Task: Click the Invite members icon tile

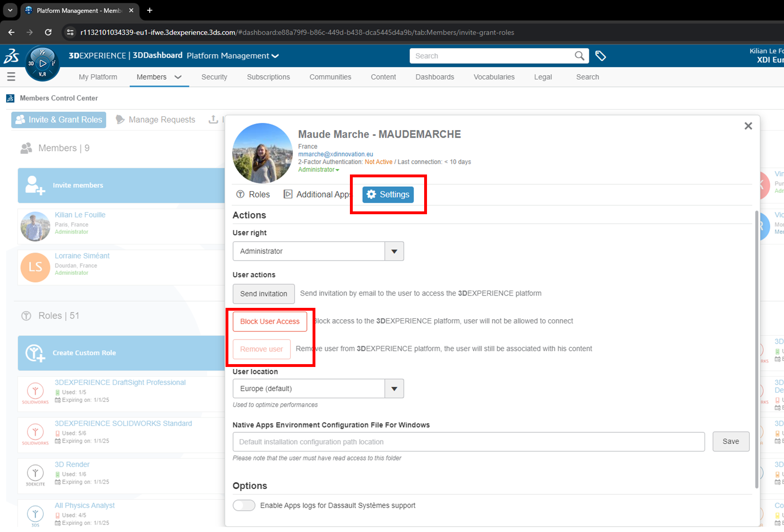Action: tap(35, 185)
